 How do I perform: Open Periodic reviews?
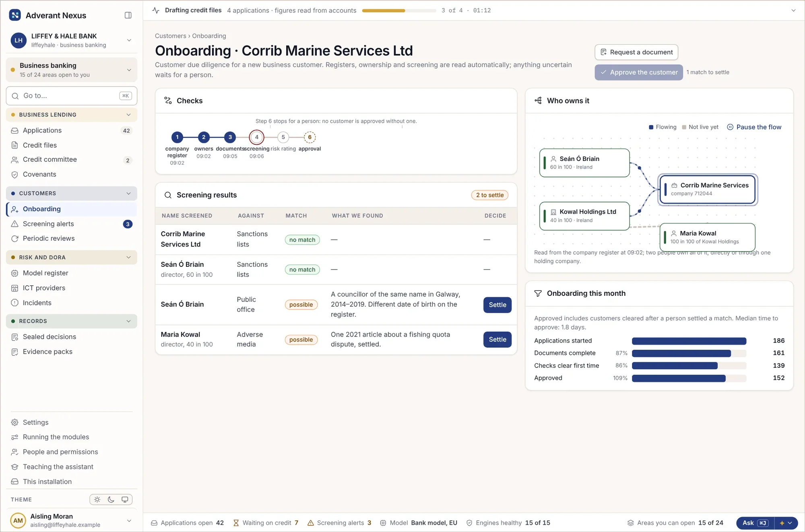(x=72, y=239)
